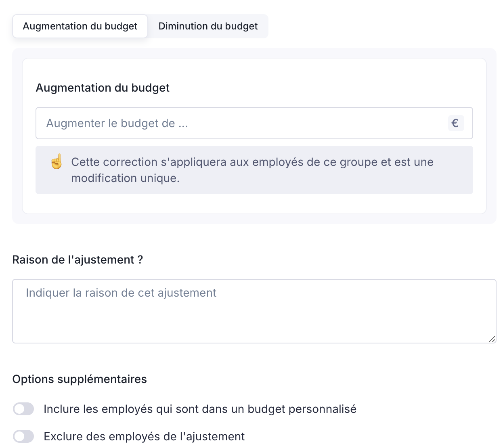Click the Options supplémentaires heading
This screenshot has height=448, width=503.
click(x=80, y=379)
